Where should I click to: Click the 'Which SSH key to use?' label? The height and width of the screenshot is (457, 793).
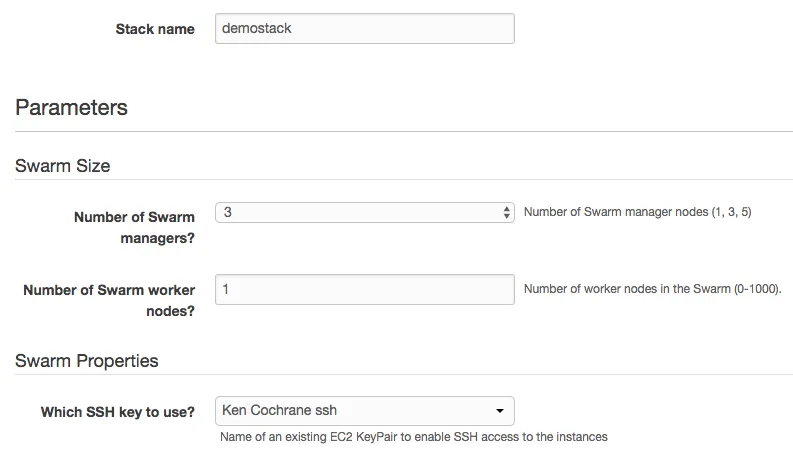point(118,412)
